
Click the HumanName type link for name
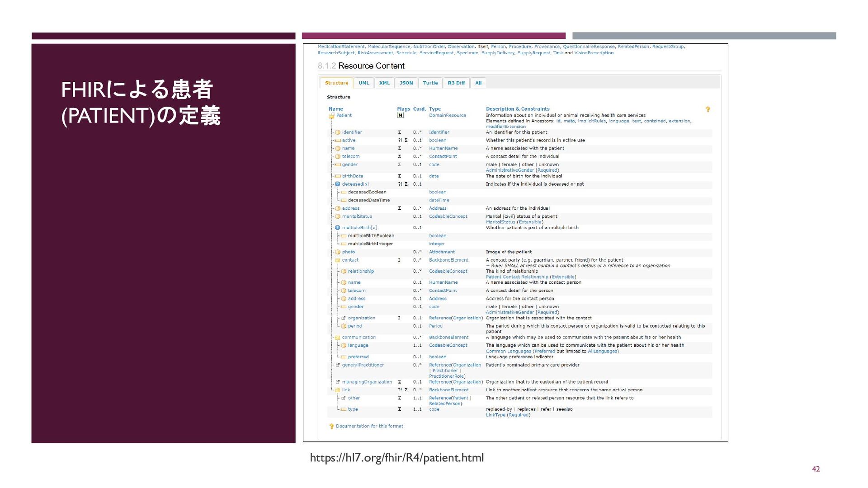(x=443, y=149)
